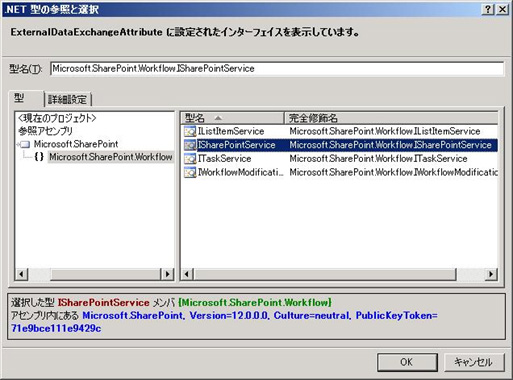
Task: Click the help question mark button
Action: point(487,9)
